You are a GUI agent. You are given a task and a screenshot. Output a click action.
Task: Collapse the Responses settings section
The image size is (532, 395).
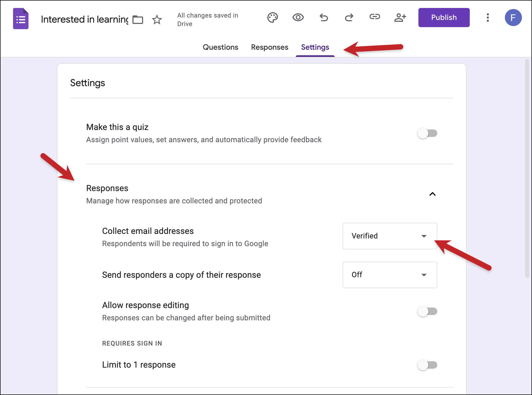click(433, 194)
